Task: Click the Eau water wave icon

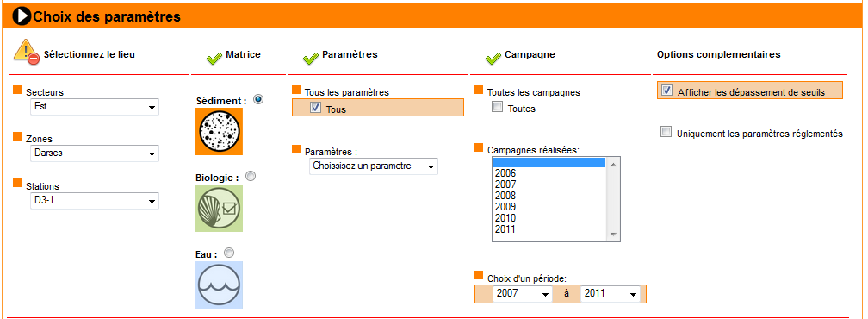Action: [x=220, y=285]
